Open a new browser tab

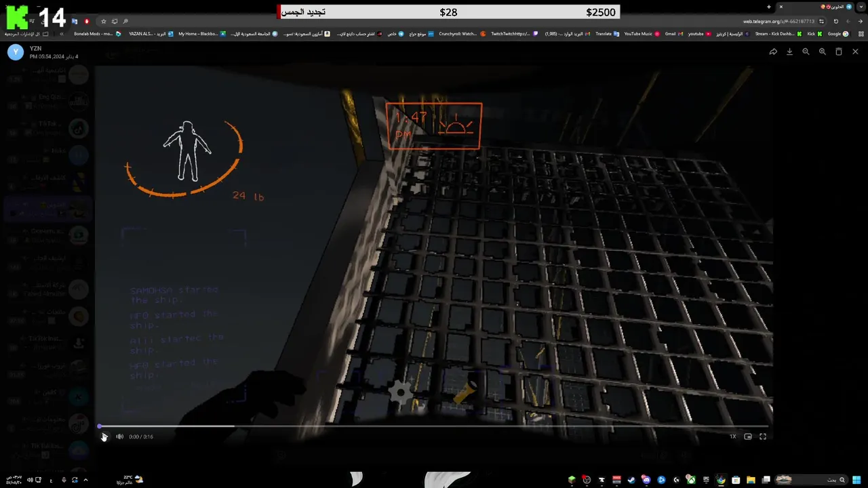pos(769,7)
